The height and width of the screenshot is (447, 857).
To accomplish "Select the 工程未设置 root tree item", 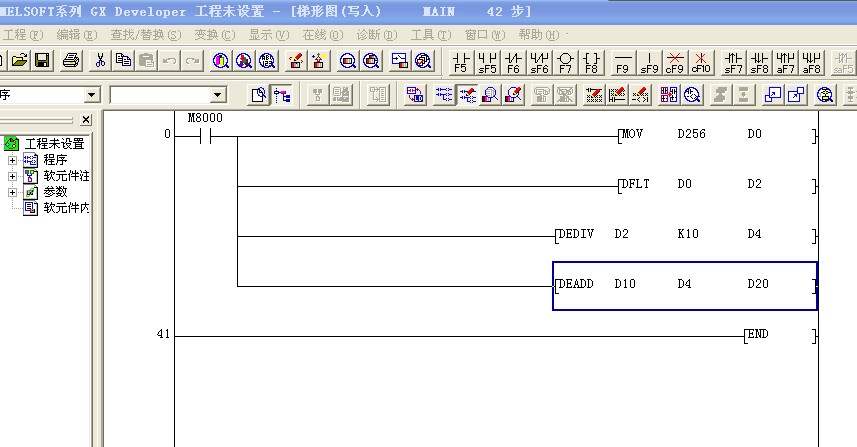I will point(54,144).
